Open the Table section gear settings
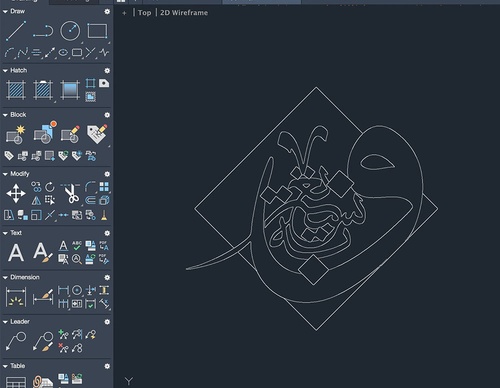This screenshot has height=388, width=500. click(x=107, y=366)
